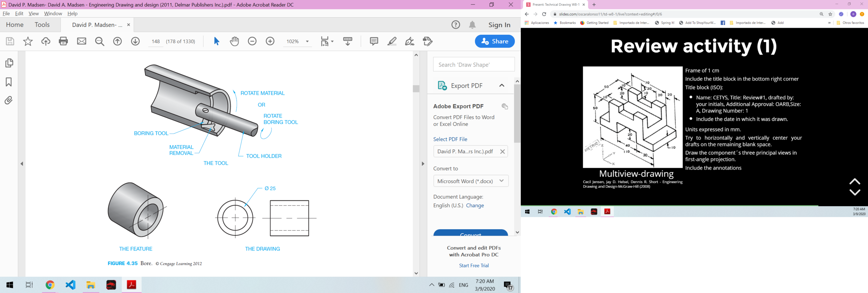This screenshot has width=868, height=293.
Task: Click the blue Share button
Action: point(495,41)
